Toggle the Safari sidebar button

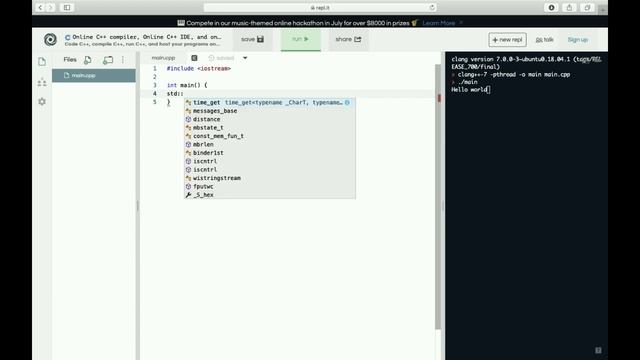(x=67, y=7)
